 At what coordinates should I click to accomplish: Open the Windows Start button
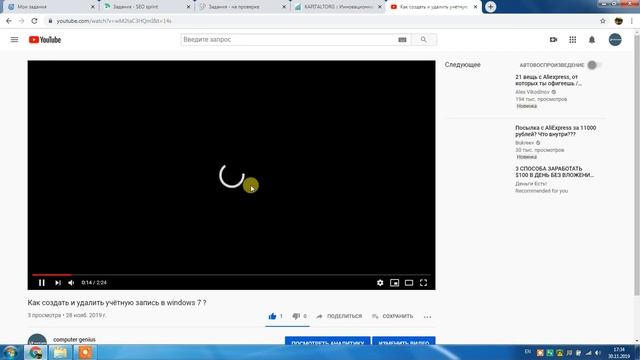(x=11, y=352)
